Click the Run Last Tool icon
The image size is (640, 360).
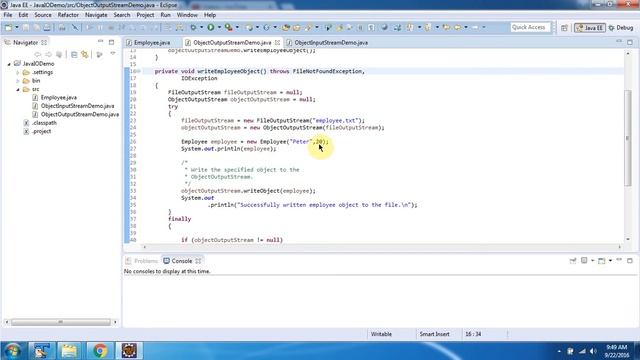[229, 27]
